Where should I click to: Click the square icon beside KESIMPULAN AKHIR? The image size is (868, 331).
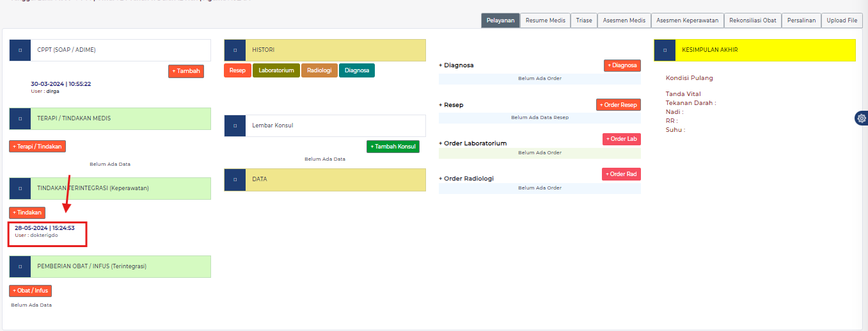click(x=665, y=50)
